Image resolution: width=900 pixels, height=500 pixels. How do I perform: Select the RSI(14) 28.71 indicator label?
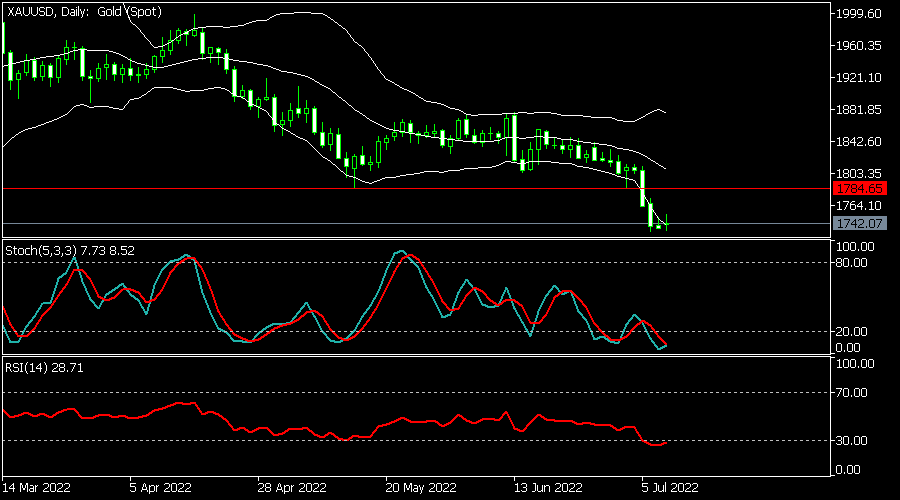(44, 368)
